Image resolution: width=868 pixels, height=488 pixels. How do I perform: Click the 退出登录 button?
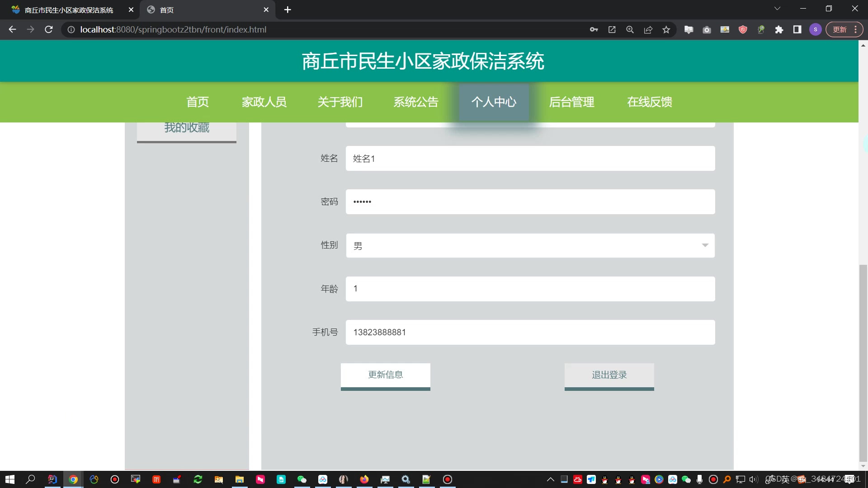[609, 375]
